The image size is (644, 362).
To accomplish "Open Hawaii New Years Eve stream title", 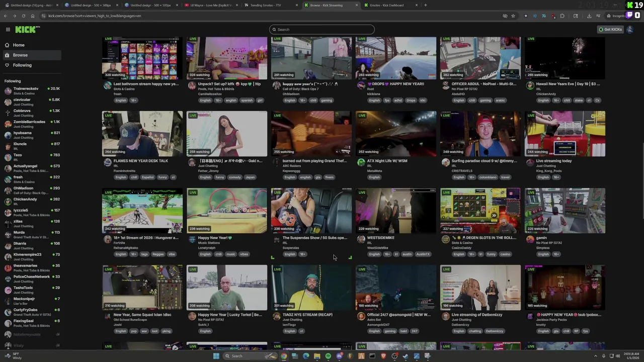I will 568,84.
